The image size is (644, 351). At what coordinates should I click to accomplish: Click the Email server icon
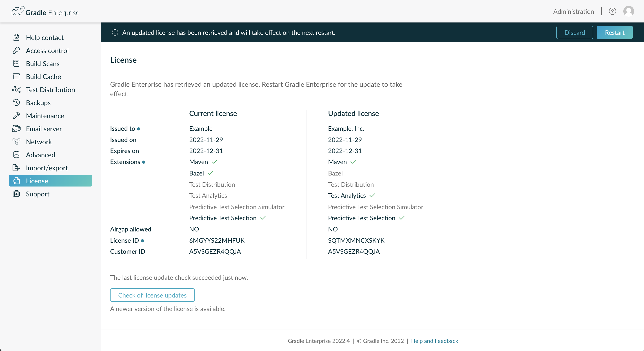tap(16, 129)
